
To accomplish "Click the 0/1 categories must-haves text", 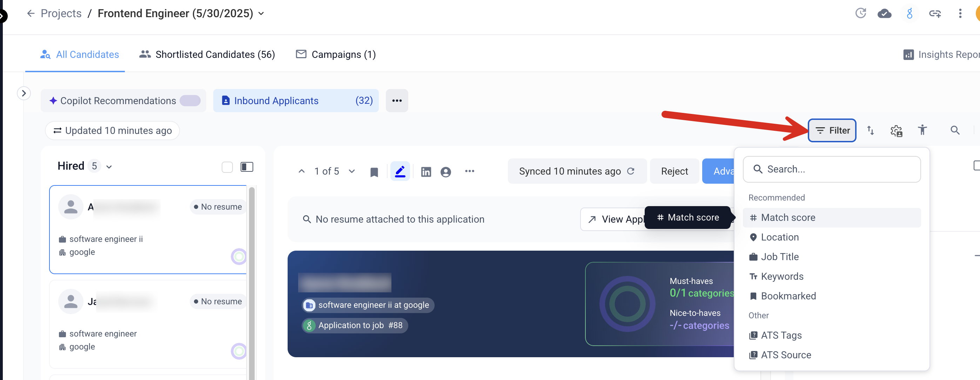I will coord(702,293).
